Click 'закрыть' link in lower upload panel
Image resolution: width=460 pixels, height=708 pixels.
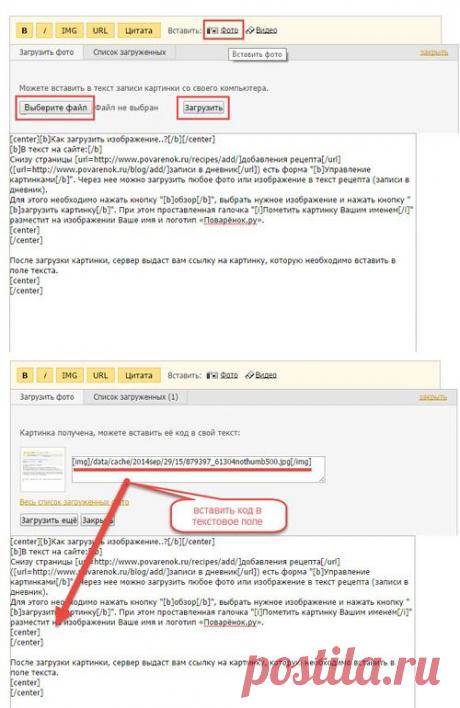[x=433, y=397]
